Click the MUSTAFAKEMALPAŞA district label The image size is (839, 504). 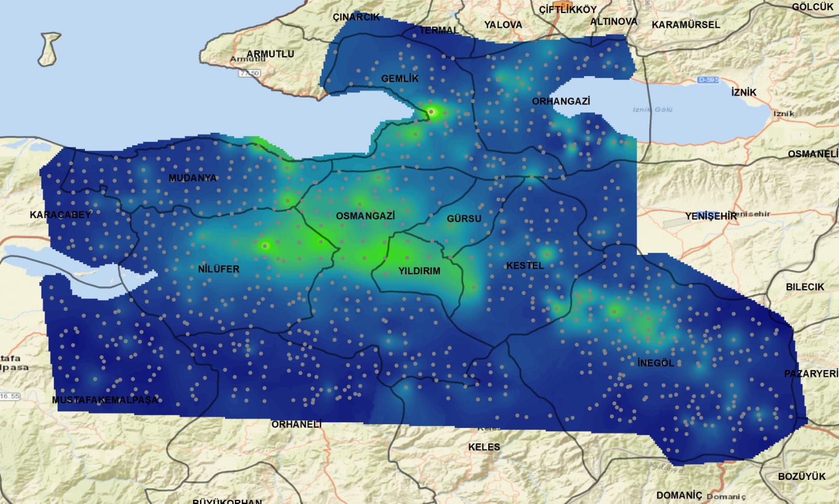coord(105,400)
